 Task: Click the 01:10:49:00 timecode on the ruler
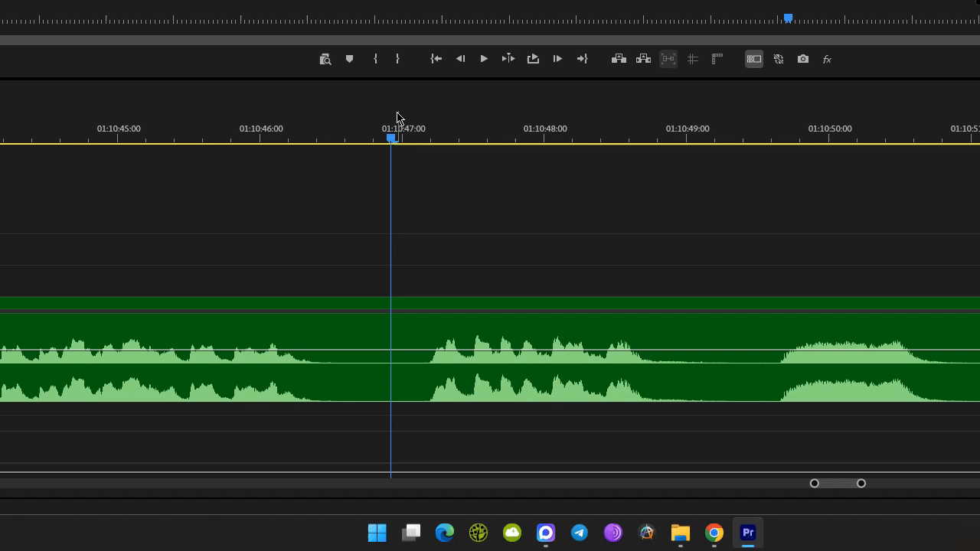688,129
